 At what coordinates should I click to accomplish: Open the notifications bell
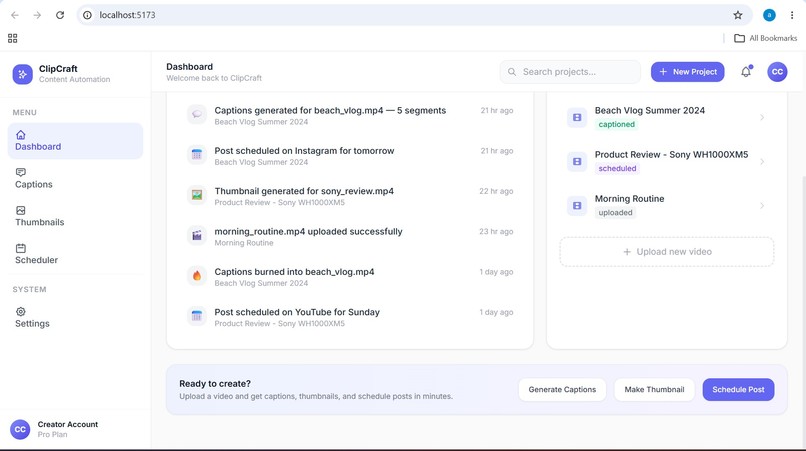click(x=746, y=72)
